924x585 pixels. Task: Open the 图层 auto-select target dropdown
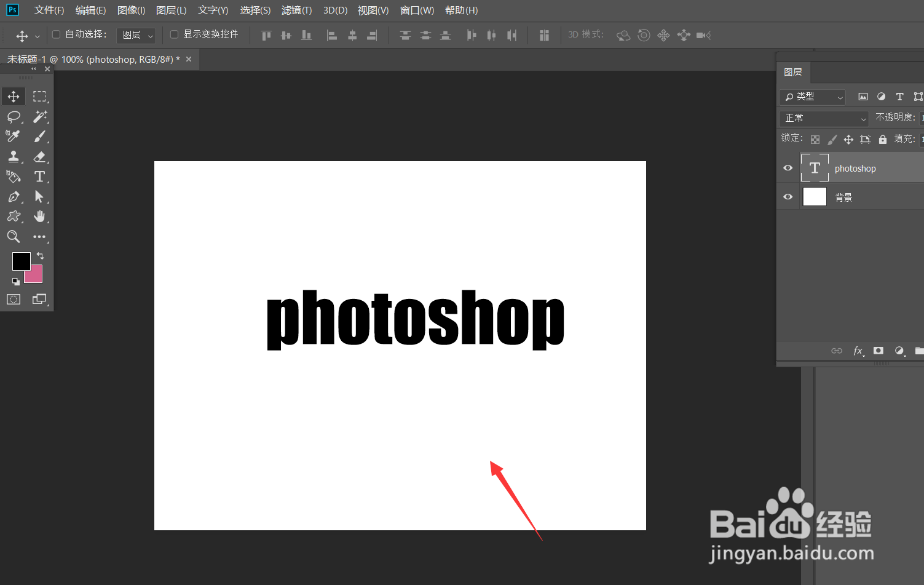pyautogui.click(x=136, y=35)
